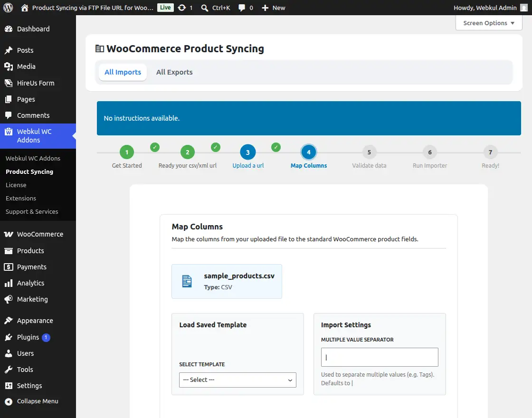This screenshot has height=418, width=532.
Task: Open the License submenu item
Action: 16,185
